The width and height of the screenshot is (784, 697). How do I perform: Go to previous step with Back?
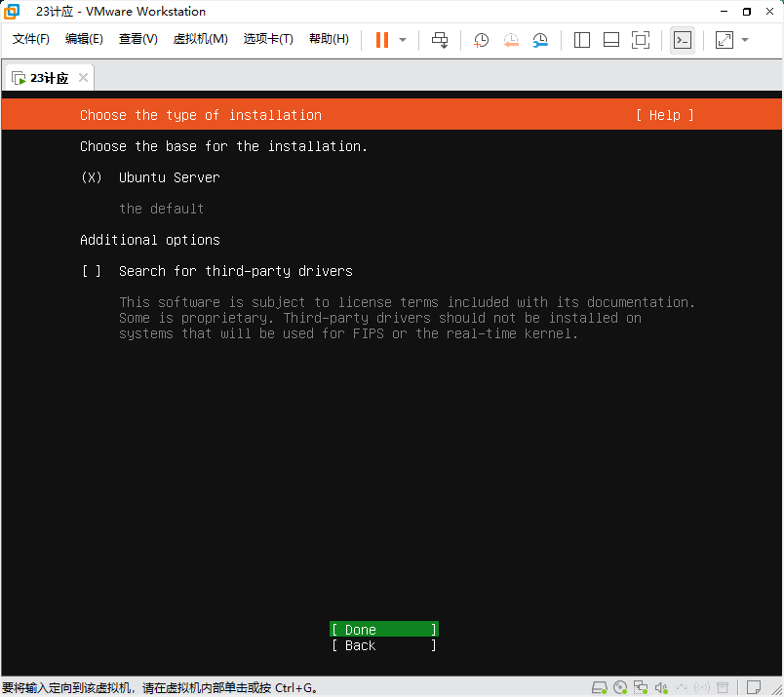[384, 645]
